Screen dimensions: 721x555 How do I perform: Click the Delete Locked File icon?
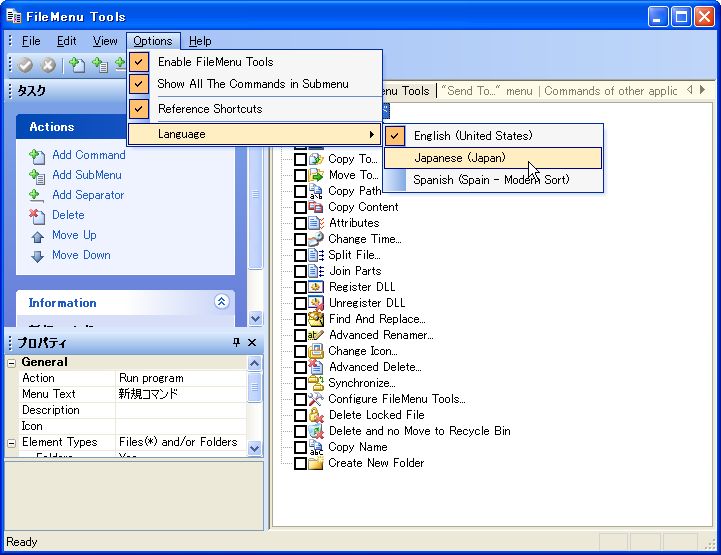[x=316, y=415]
